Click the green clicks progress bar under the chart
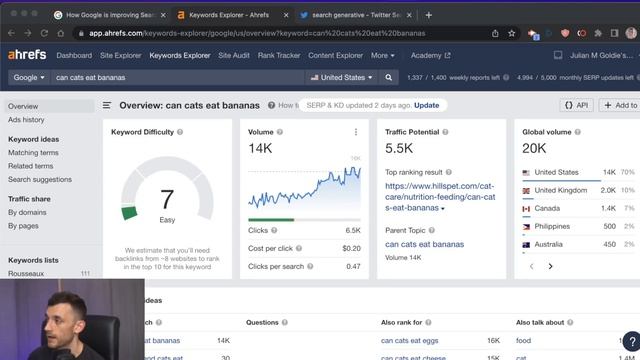The height and width of the screenshot is (360, 640). 271,220
